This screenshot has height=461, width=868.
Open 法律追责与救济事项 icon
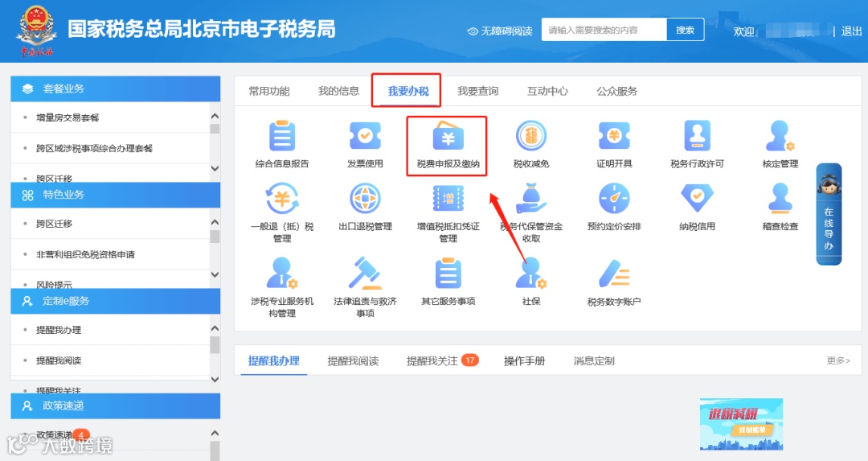pos(365,274)
